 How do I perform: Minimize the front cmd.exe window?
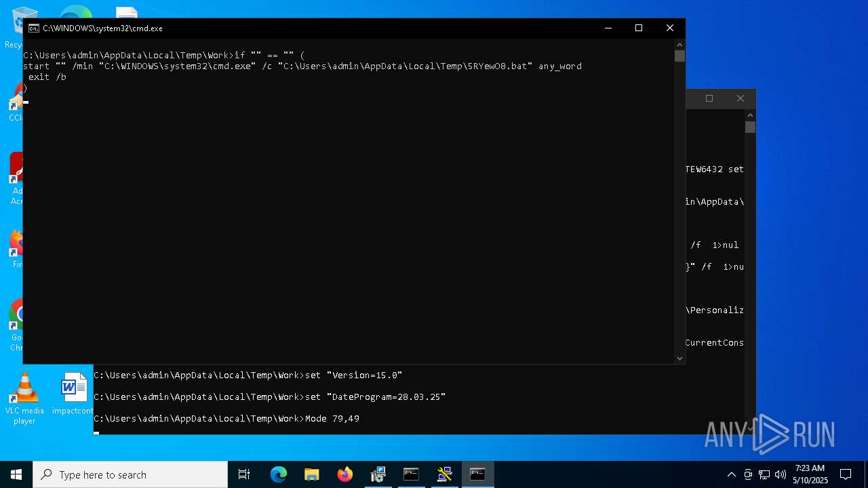[x=608, y=28]
